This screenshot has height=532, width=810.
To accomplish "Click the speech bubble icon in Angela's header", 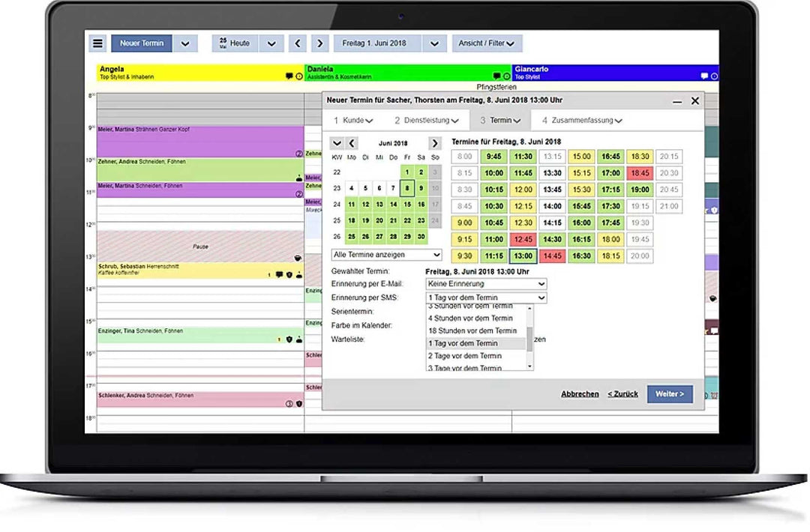I will point(289,76).
